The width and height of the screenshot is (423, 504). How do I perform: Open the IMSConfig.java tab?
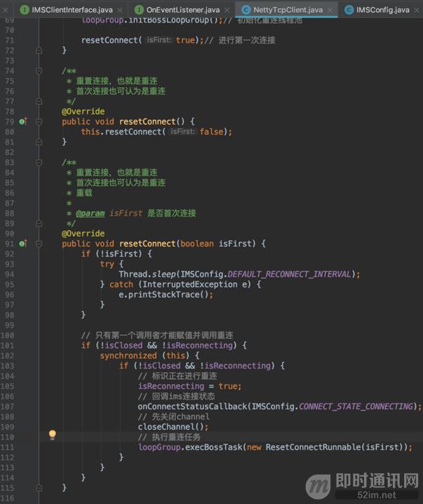tap(382, 10)
